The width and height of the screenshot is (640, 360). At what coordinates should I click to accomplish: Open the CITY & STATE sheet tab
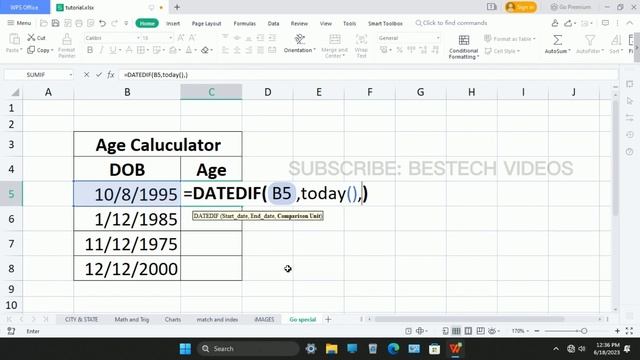point(81,320)
